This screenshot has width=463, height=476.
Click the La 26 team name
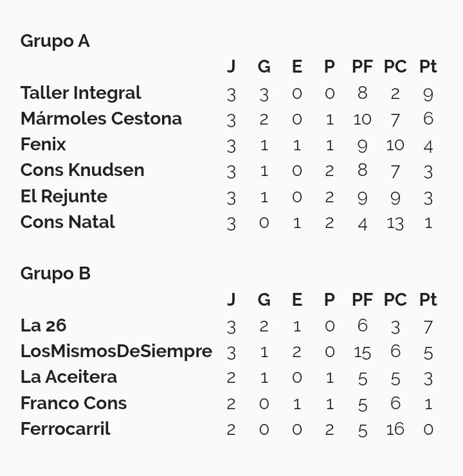44,326
